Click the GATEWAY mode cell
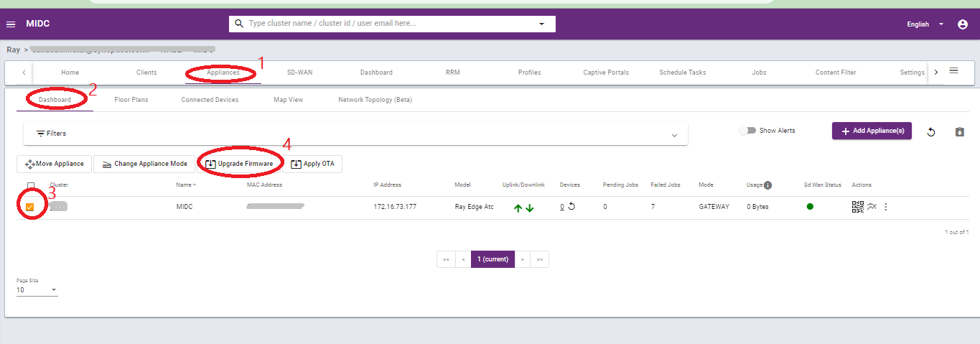Viewport: 980px width, 344px height. [714, 207]
